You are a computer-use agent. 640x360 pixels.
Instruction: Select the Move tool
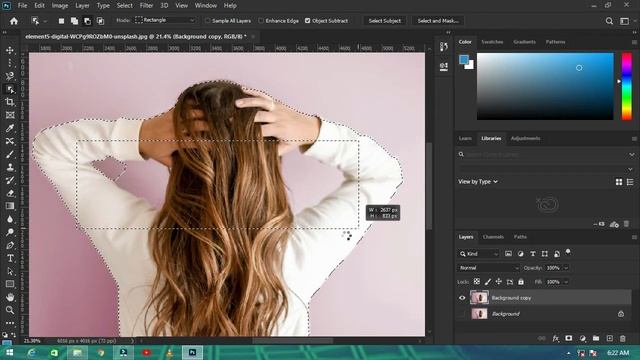point(10,50)
